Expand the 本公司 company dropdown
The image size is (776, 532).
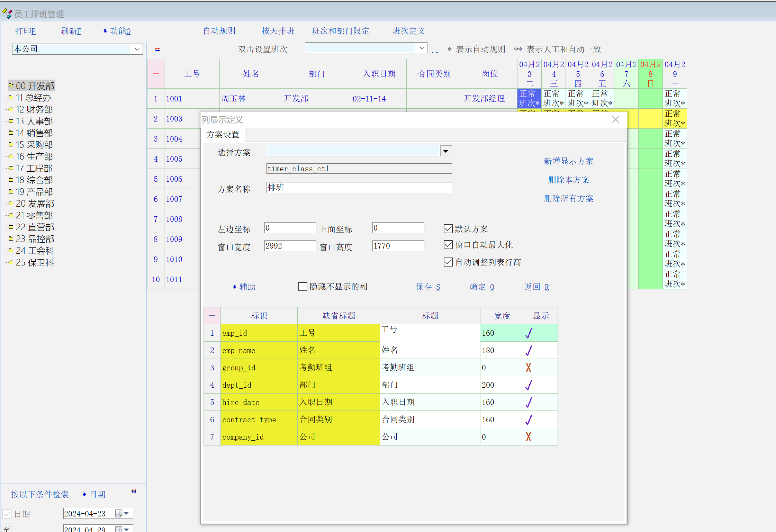[137, 49]
